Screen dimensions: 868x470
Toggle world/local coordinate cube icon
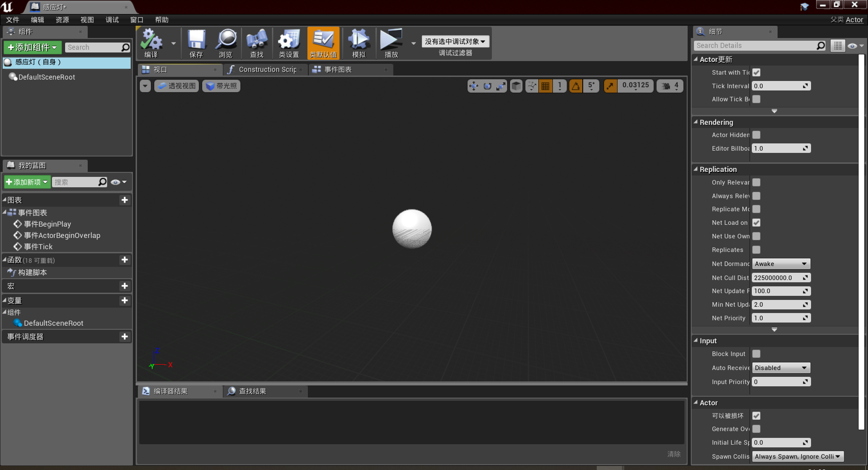(516, 86)
